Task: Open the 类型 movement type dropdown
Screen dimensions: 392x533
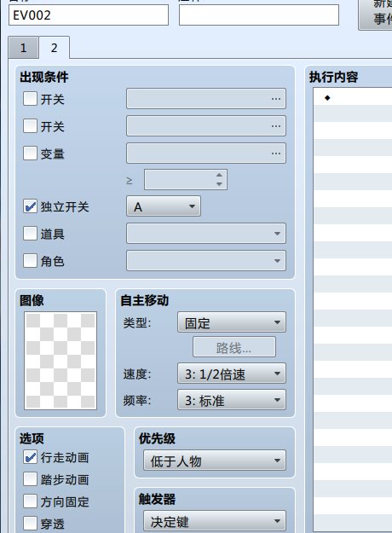Action: pos(231,322)
